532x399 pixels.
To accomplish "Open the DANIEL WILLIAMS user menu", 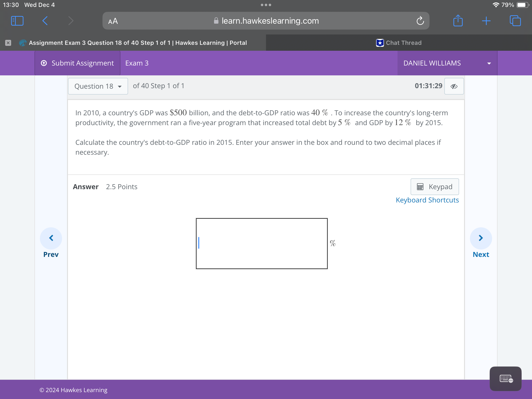I will click(x=447, y=63).
